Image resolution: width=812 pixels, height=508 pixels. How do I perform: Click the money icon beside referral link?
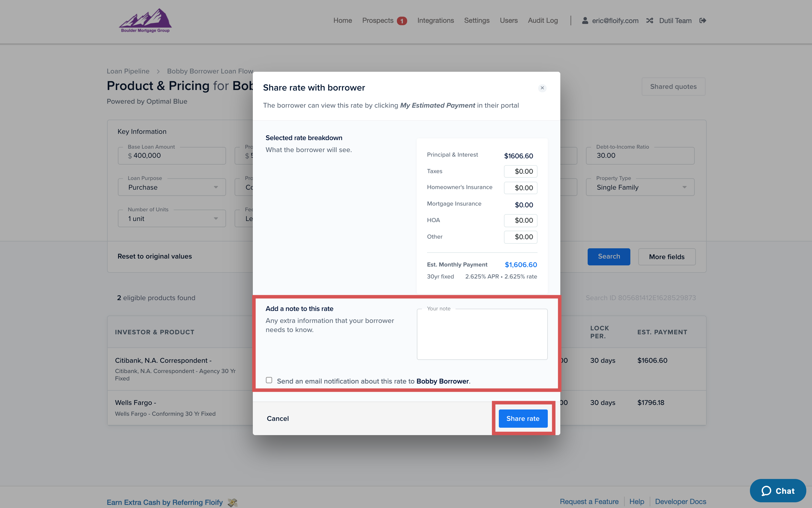232,502
